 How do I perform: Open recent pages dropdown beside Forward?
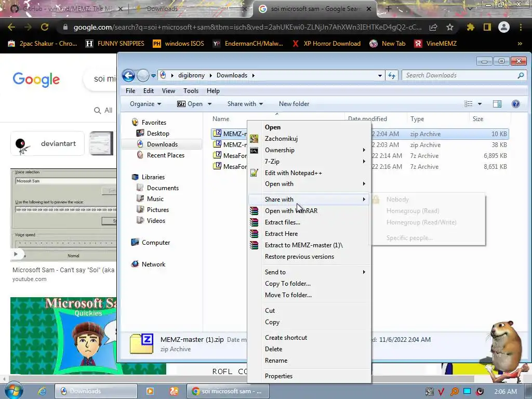point(153,76)
